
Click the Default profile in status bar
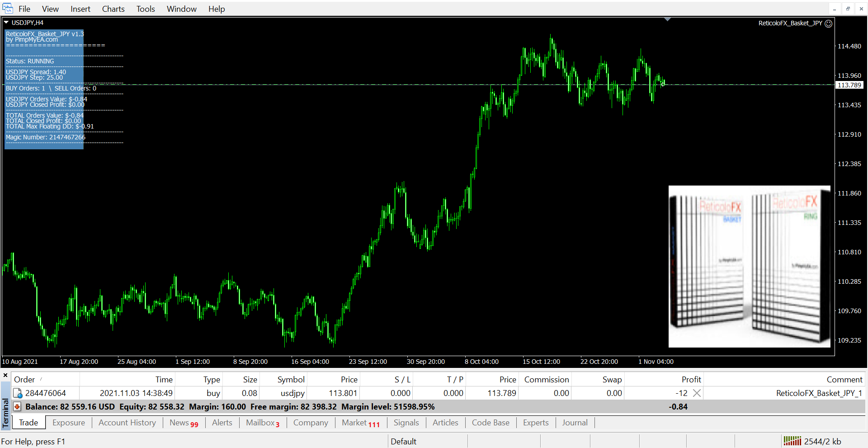click(403, 441)
